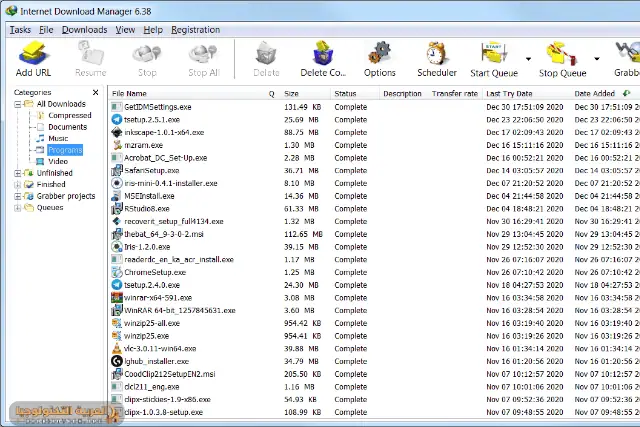Select CoodClip212SetupEN2.msi in the list

[169, 374]
